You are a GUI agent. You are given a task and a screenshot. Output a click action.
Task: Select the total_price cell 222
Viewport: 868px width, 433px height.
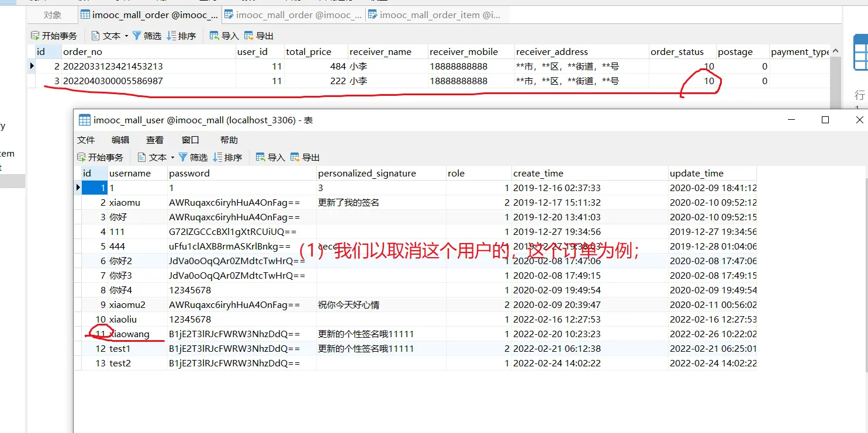(x=316, y=81)
